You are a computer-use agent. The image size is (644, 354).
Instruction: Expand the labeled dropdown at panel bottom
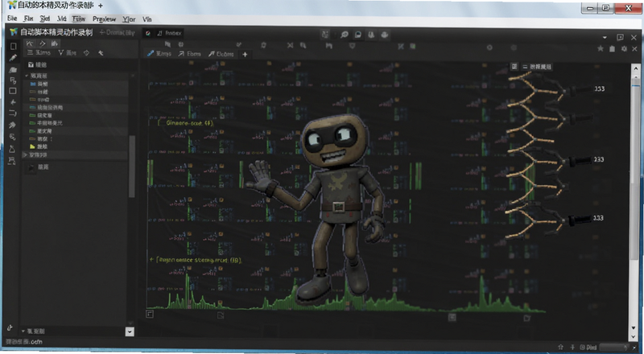pyautogui.click(x=33, y=331)
